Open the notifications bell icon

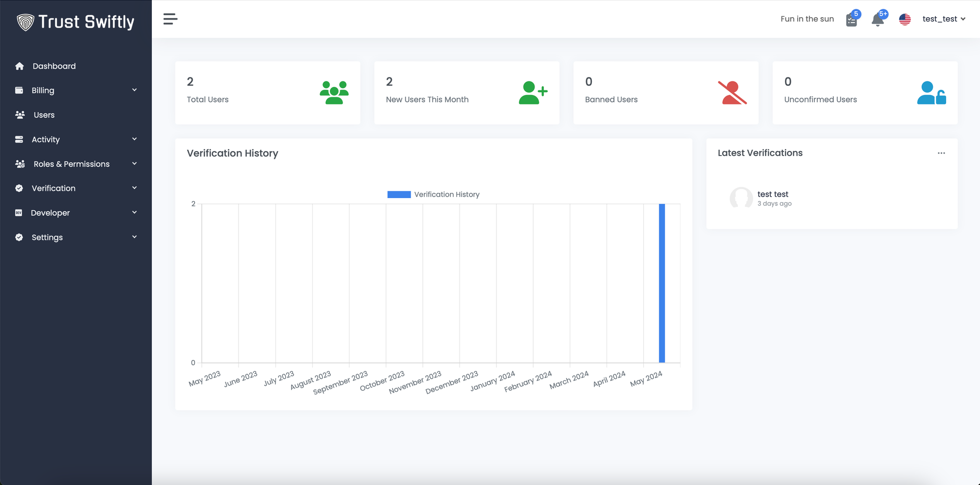pyautogui.click(x=878, y=20)
